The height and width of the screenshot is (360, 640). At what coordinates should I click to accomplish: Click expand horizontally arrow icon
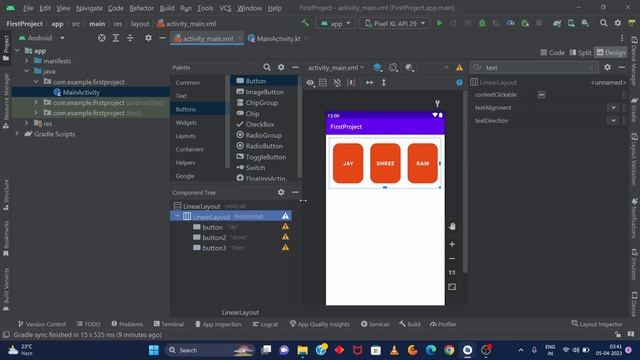(369, 83)
